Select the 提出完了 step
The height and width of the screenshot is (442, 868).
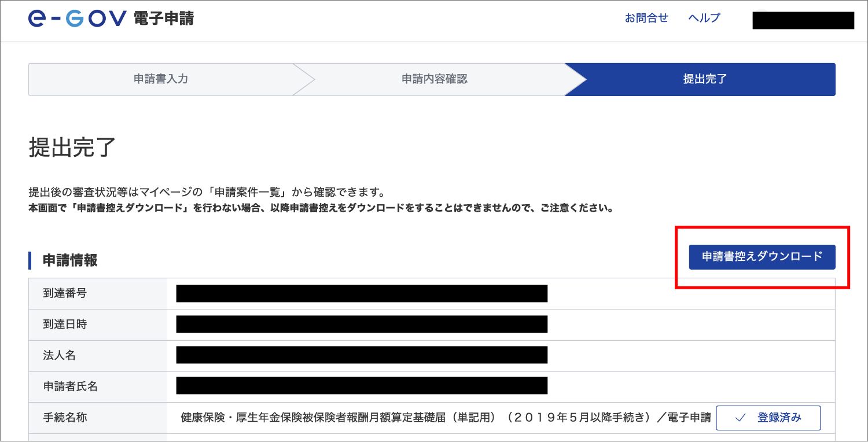click(x=705, y=79)
